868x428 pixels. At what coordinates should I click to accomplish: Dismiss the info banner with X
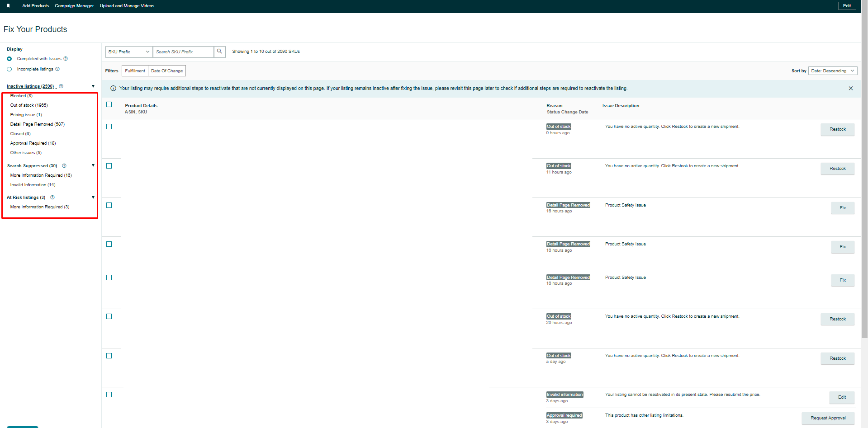tap(851, 89)
